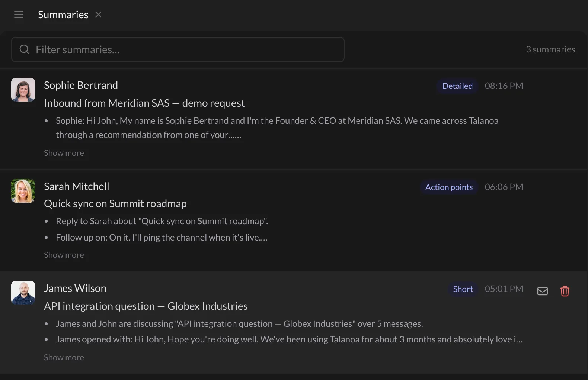Click the Short tag badge
Screen dimensions: 588x380
click(463, 289)
